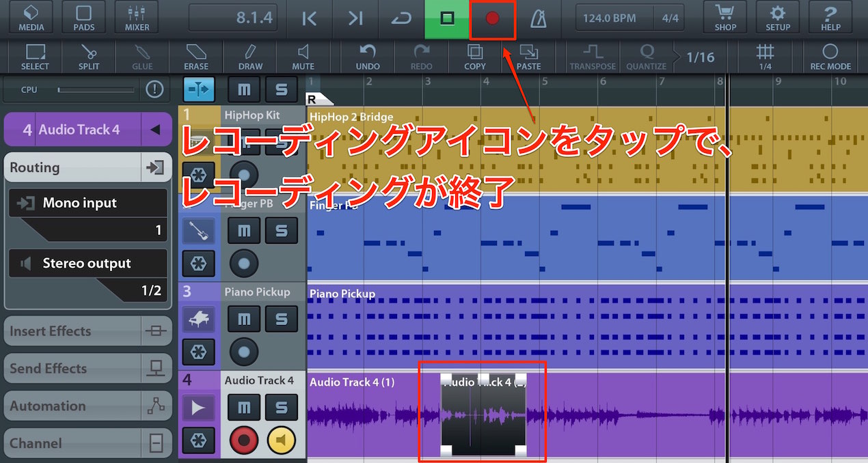Open the MEDIA browser
The image size is (868, 463).
(x=31, y=18)
